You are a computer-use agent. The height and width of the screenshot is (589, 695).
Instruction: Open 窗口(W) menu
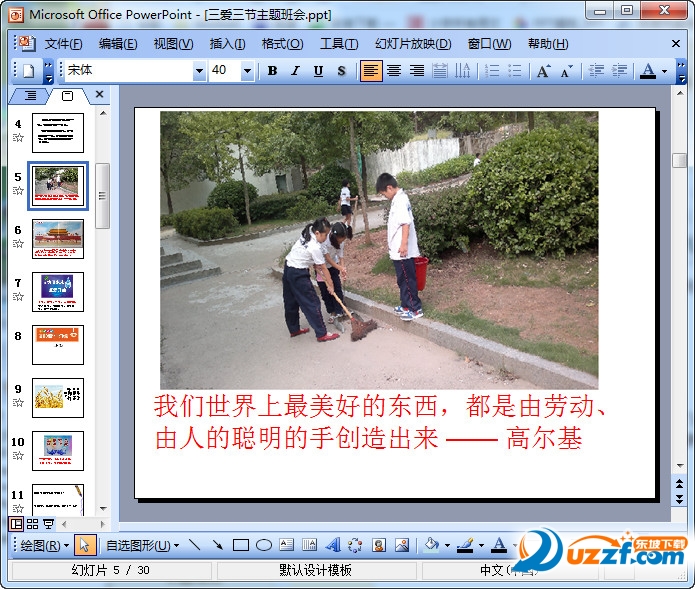click(x=489, y=44)
